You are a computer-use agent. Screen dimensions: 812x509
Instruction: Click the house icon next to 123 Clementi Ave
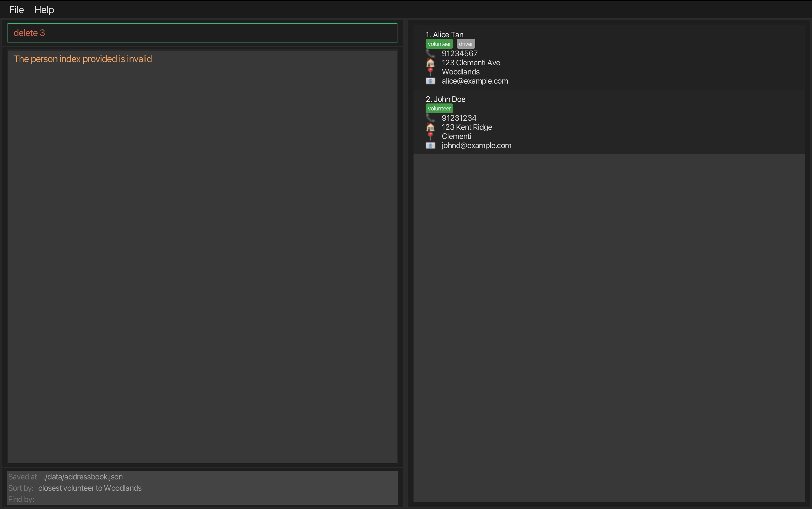430,63
